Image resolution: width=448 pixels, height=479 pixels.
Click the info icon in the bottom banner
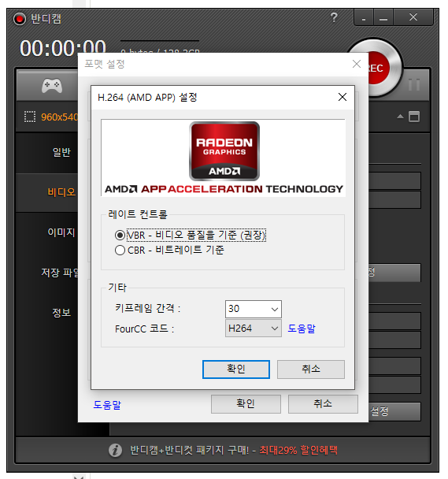(115, 450)
